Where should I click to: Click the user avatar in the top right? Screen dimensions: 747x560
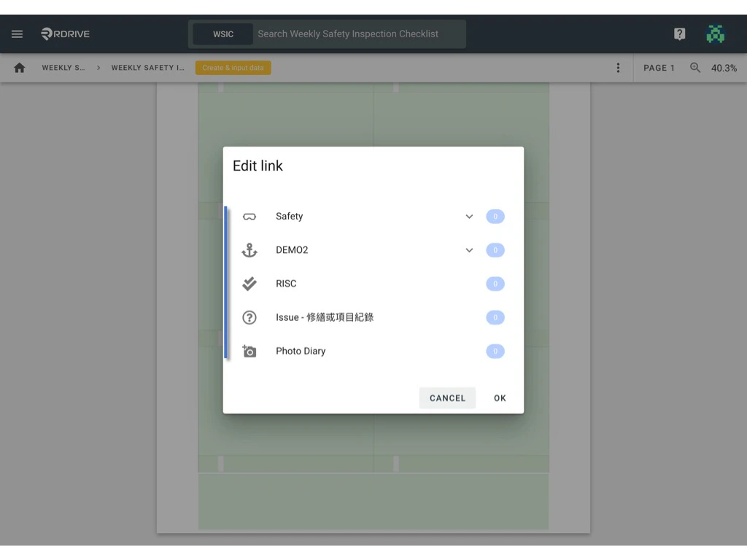716,34
